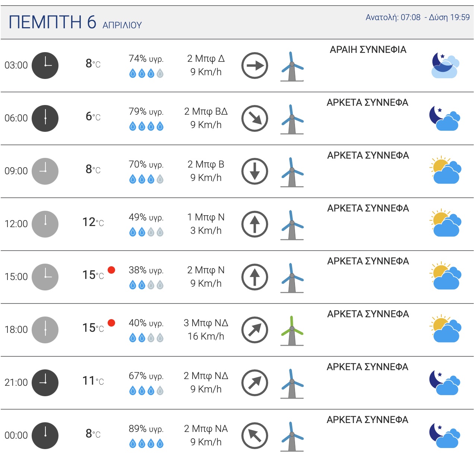476x461 pixels.
Task: Click the ΠΕΜΠΤΗ 6 date heading
Action: click(x=53, y=22)
